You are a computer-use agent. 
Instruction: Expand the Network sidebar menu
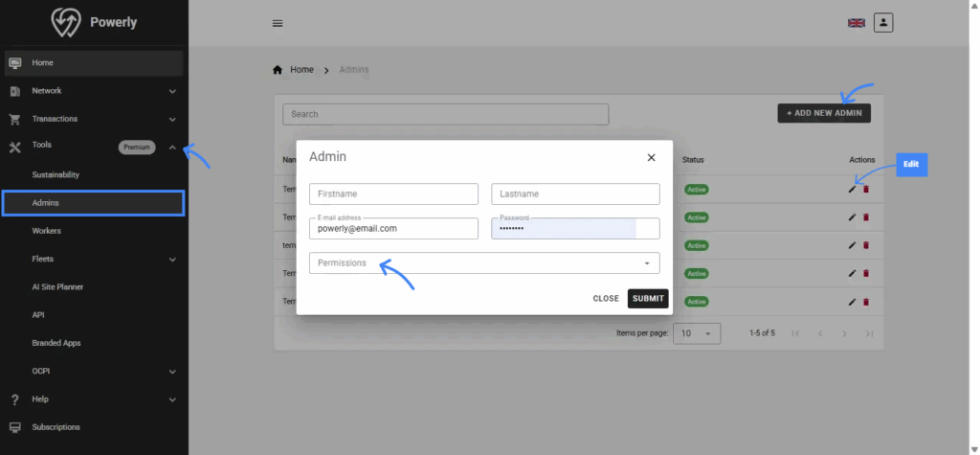click(172, 91)
